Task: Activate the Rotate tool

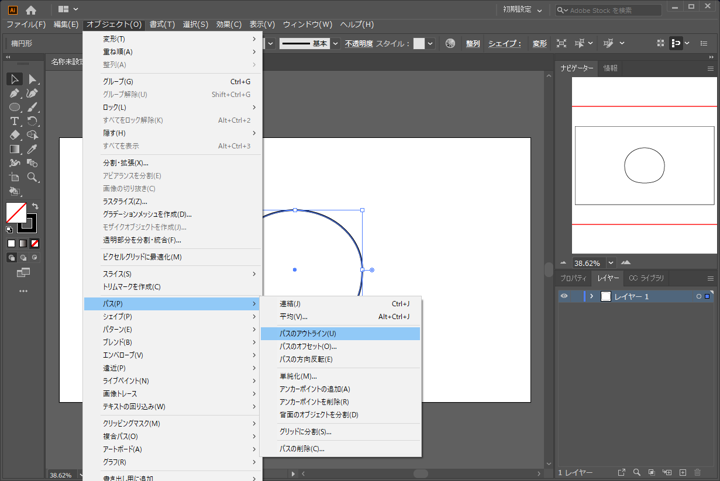Action: click(x=32, y=121)
